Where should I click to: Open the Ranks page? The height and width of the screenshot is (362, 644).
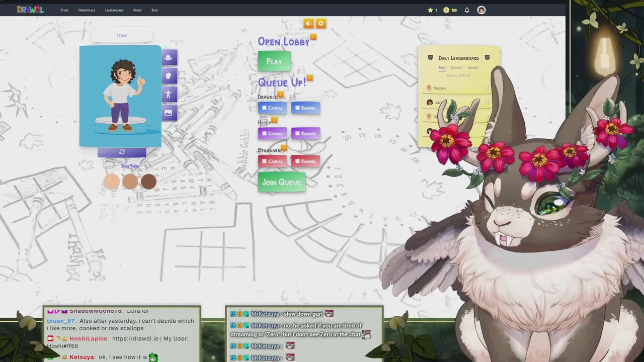(137, 10)
